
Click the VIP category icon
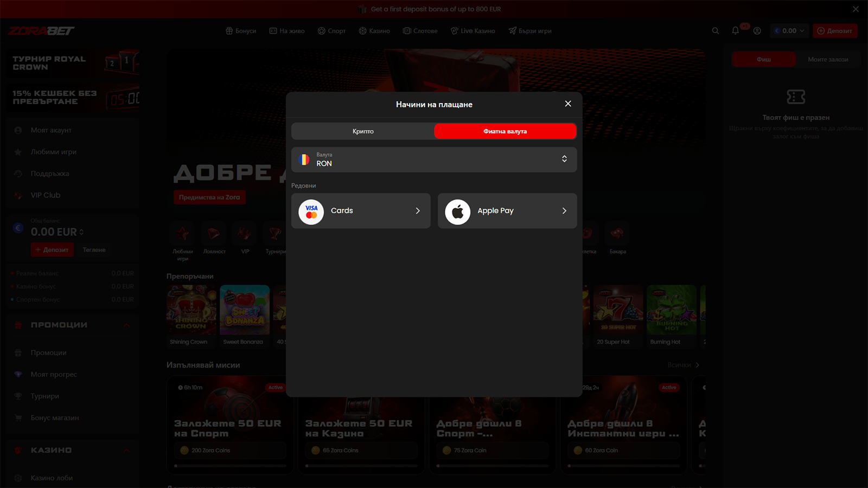click(x=245, y=234)
